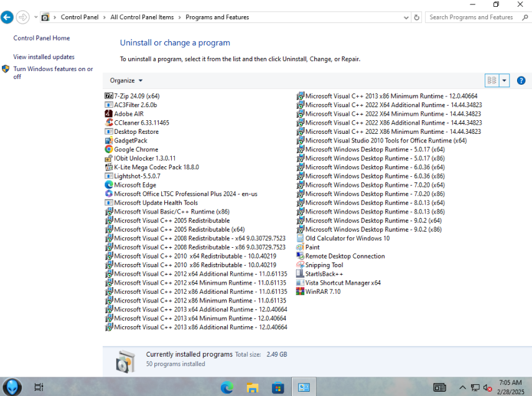This screenshot has width=532, height=396.
Task: Launch Microsoft Edge from the taskbar
Action: [227, 387]
